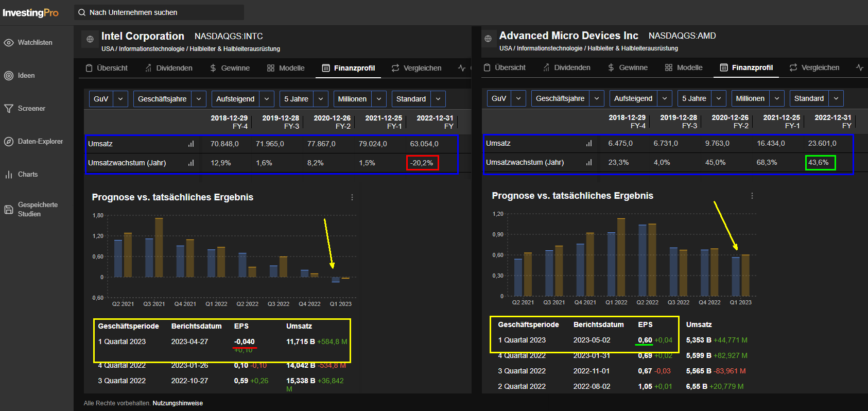Open Intel Dividenden tab
The image size is (868, 411).
pyautogui.click(x=169, y=68)
